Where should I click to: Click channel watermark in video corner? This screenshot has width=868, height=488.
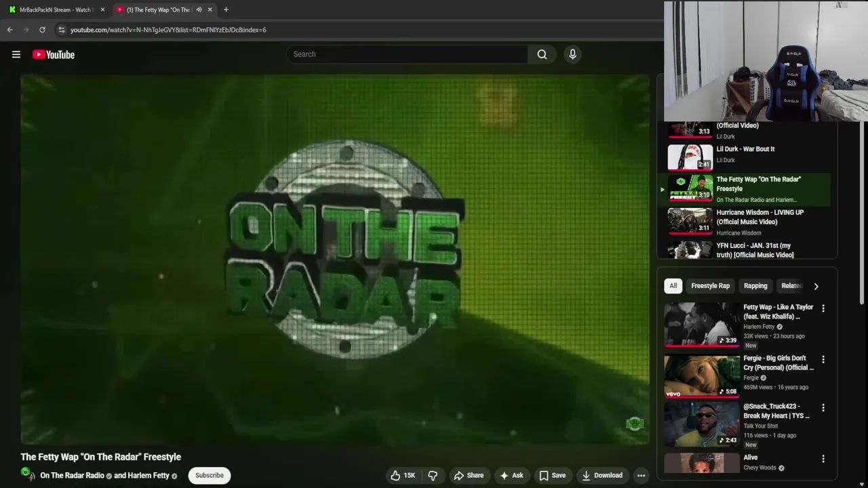pyautogui.click(x=635, y=424)
